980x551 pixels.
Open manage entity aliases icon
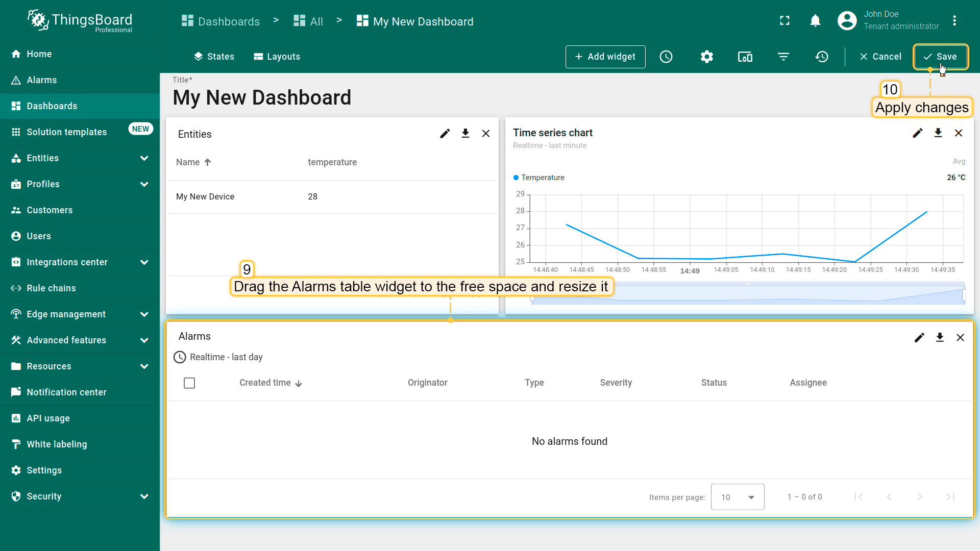point(745,57)
